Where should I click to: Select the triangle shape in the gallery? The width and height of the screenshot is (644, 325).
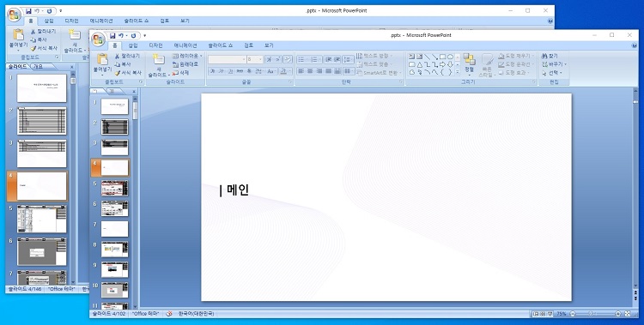coord(419,64)
